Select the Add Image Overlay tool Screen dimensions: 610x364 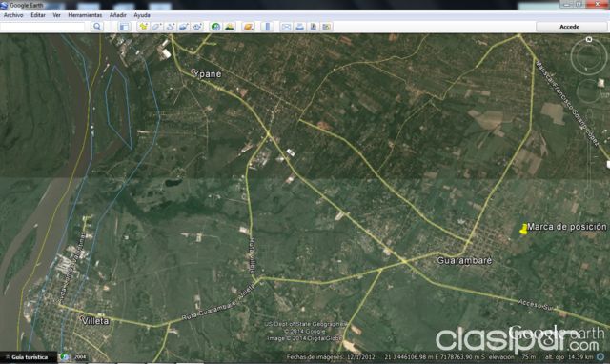pyautogui.click(x=184, y=27)
